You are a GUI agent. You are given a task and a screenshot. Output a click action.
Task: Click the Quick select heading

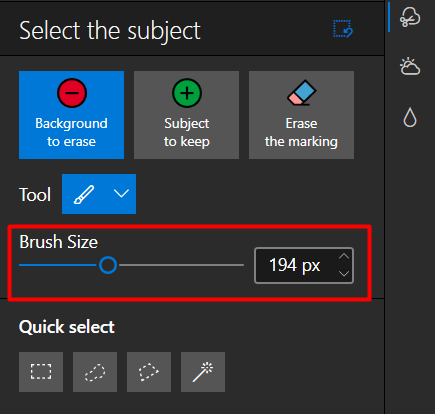[67, 327]
